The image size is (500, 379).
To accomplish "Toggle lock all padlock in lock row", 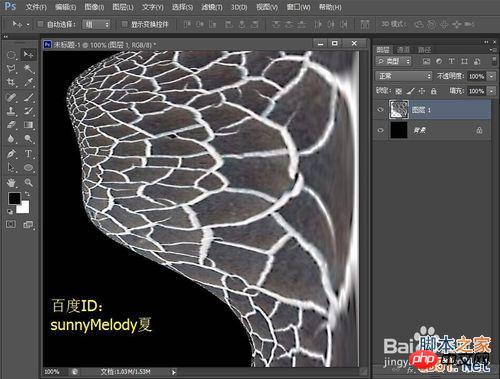I will pos(433,91).
